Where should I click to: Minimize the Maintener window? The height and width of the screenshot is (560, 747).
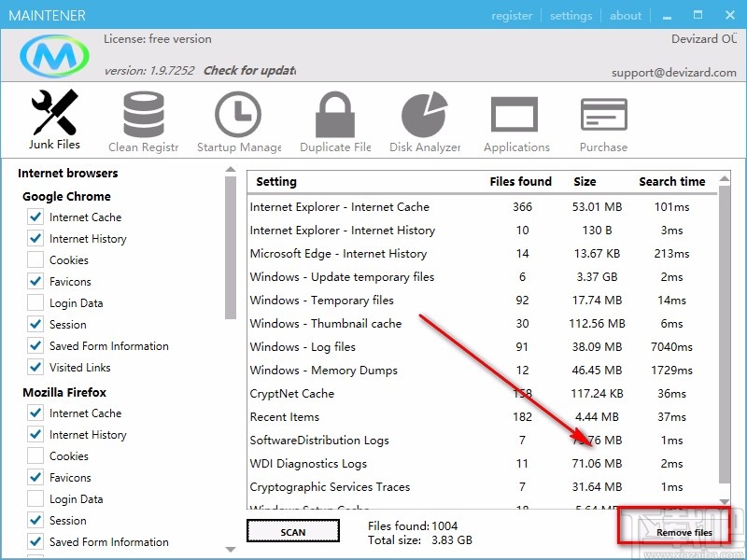point(667,16)
